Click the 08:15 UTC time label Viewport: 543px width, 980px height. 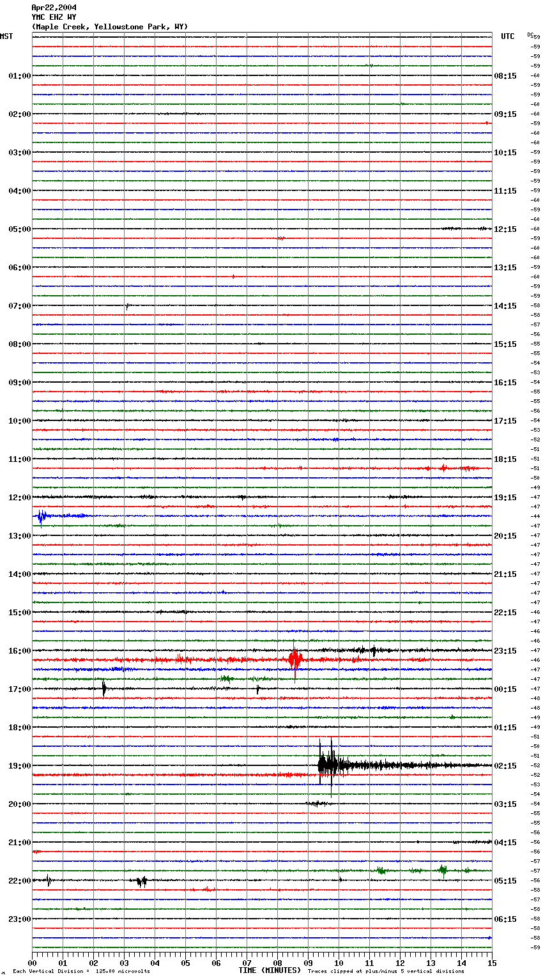(x=505, y=76)
